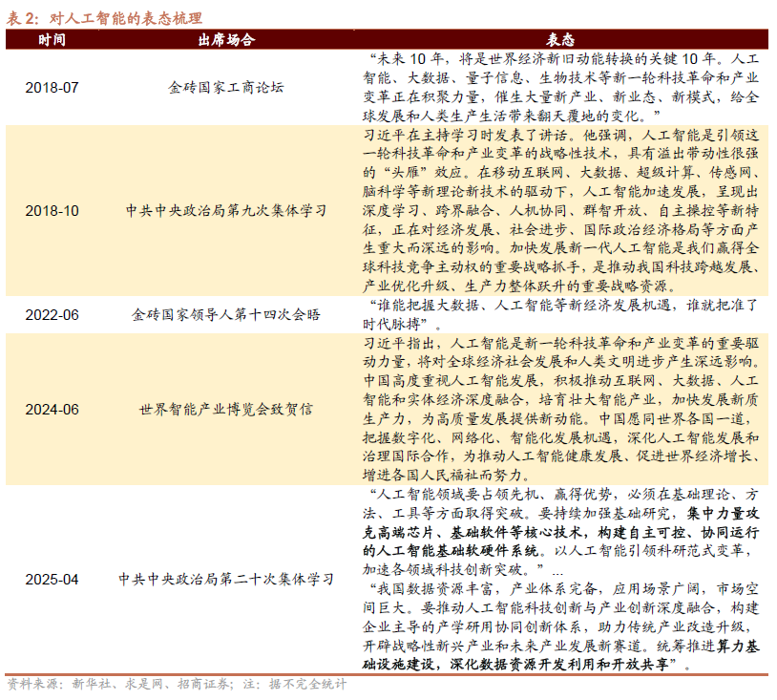The height and width of the screenshot is (700, 777).
Task: Click the date cell '2018-10'
Action: click(x=52, y=211)
